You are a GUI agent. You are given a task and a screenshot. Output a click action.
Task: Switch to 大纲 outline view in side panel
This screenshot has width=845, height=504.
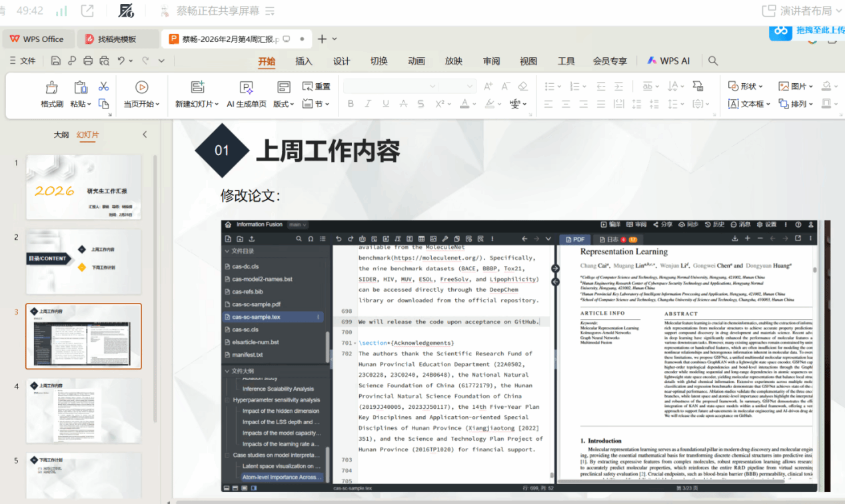[61, 134]
